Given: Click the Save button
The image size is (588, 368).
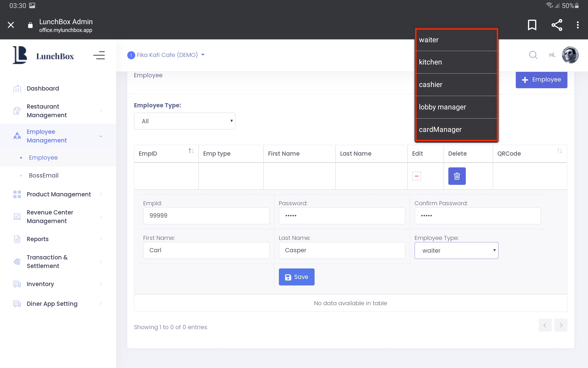Looking at the screenshot, I should click(x=296, y=277).
